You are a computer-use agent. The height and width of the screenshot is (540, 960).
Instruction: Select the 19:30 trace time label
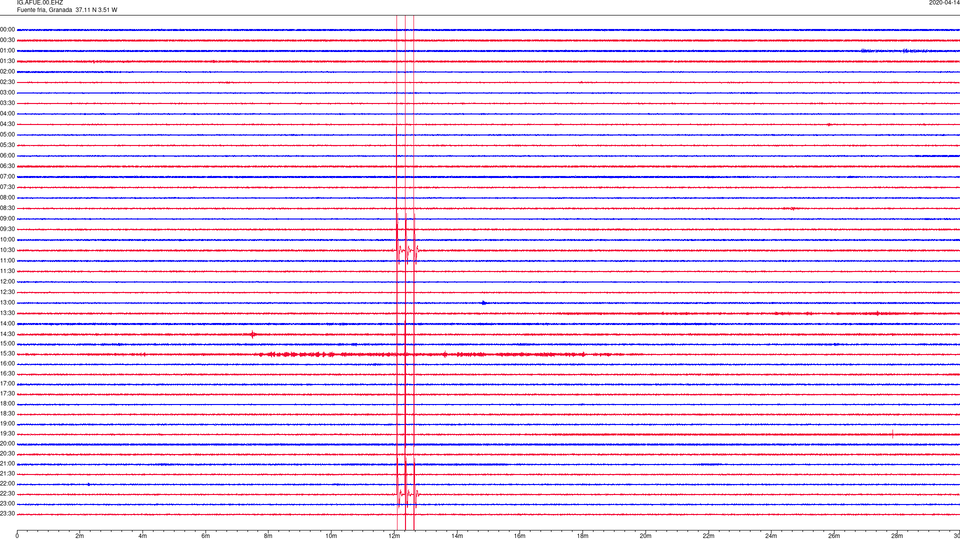pos(7,433)
